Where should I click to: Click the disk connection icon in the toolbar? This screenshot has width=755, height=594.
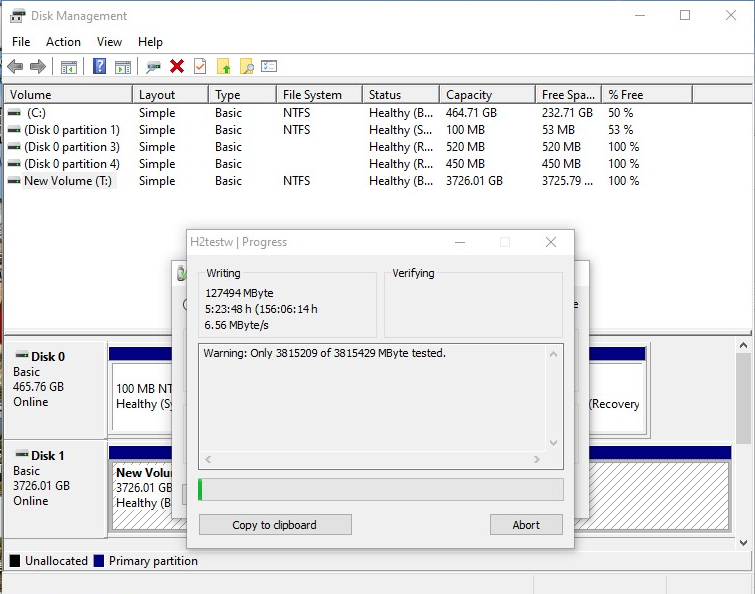pos(153,67)
